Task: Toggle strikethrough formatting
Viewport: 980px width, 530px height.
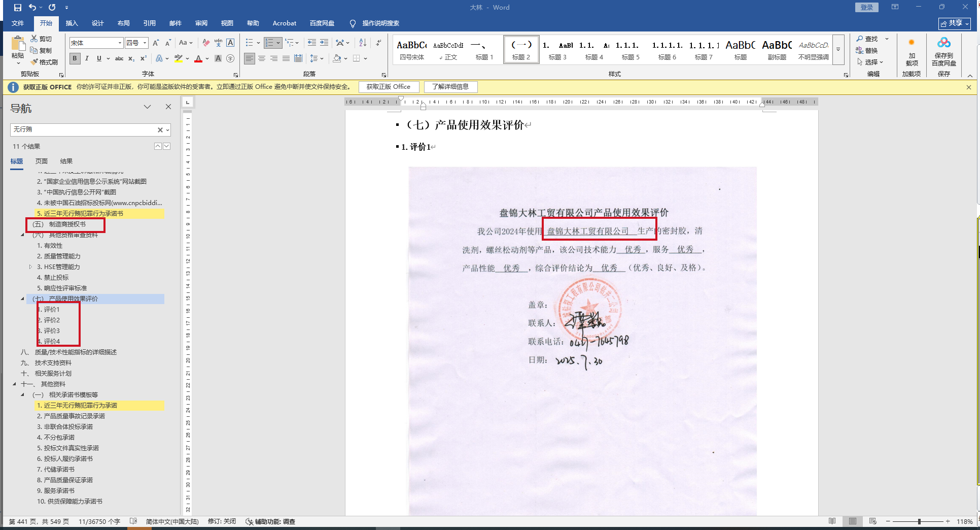Action: click(119, 58)
